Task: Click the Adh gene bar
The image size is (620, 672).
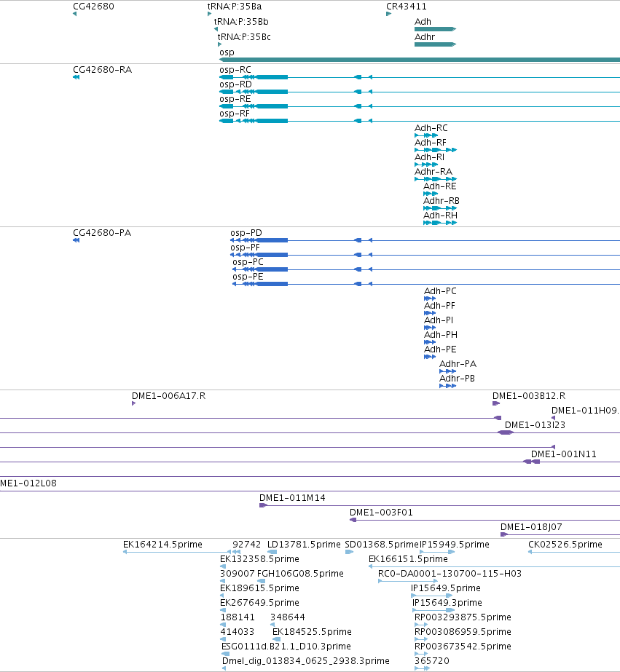Action: [435, 29]
